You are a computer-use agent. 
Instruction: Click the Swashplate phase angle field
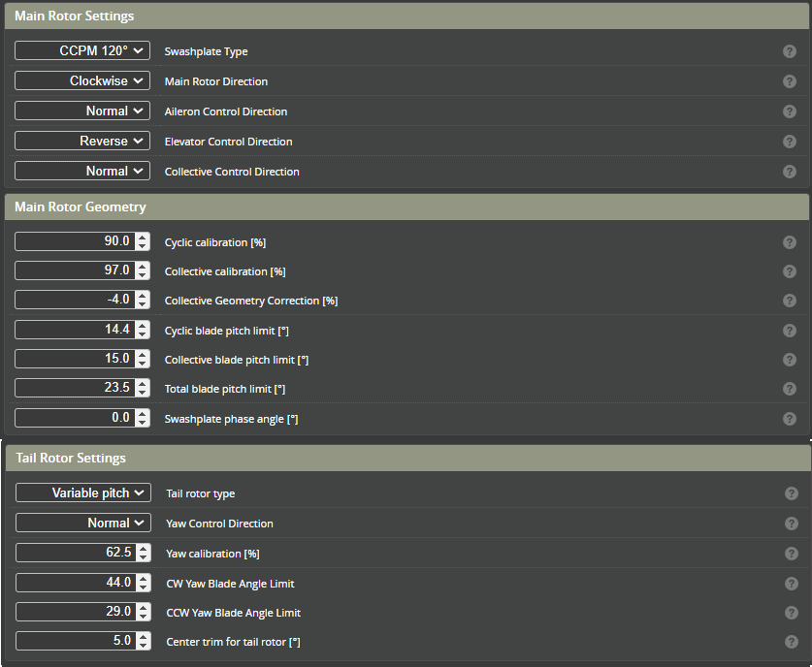click(74, 418)
